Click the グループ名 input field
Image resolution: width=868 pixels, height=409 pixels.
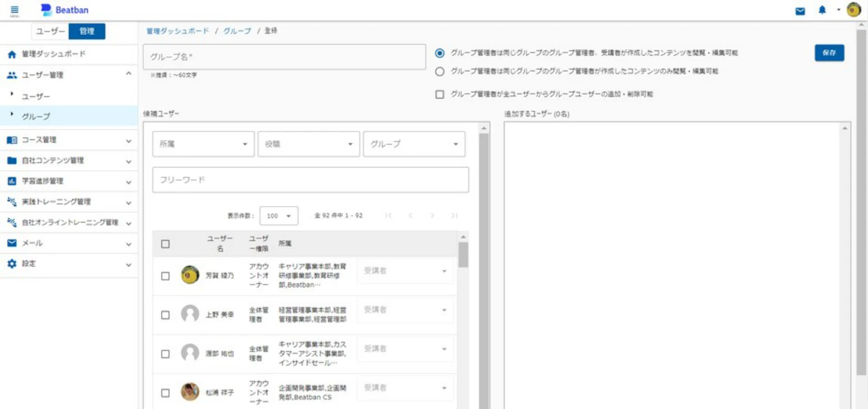[x=284, y=57]
